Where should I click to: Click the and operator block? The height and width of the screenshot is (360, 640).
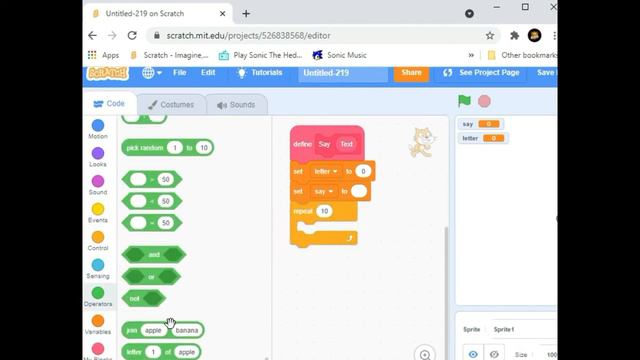pos(154,254)
